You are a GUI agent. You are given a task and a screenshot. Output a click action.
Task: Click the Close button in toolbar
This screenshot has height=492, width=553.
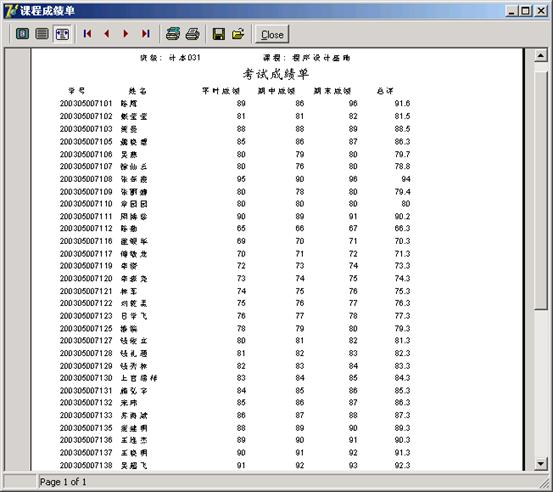[x=272, y=34]
